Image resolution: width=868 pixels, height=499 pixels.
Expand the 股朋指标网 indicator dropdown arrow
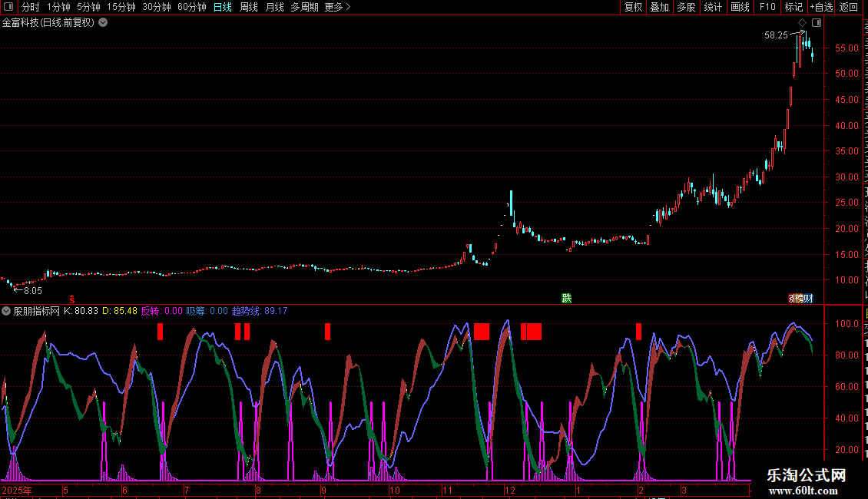[x=6, y=311]
